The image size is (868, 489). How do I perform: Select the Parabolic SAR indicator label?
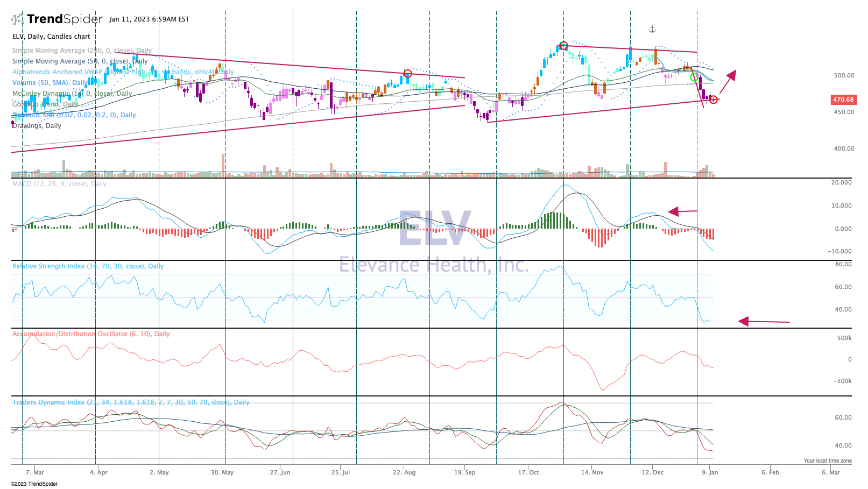tap(74, 115)
